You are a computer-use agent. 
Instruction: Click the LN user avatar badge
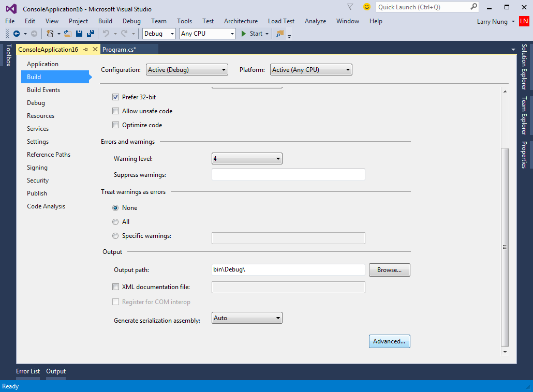(524, 21)
